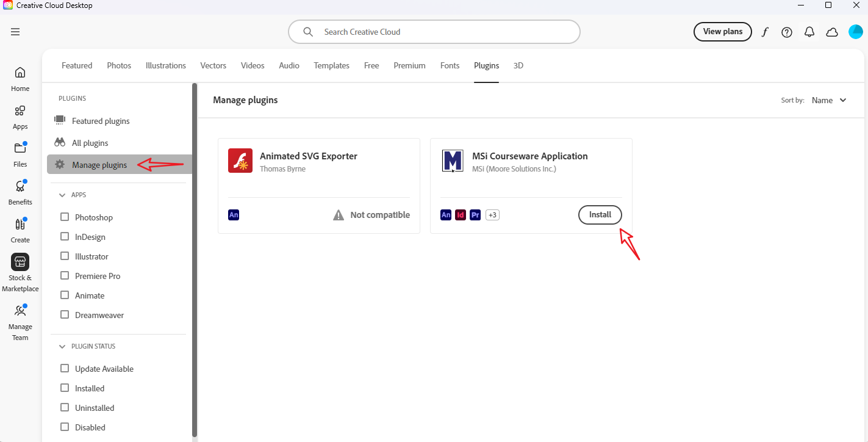
Task: Collapse the Plugin Status section
Action: point(62,346)
